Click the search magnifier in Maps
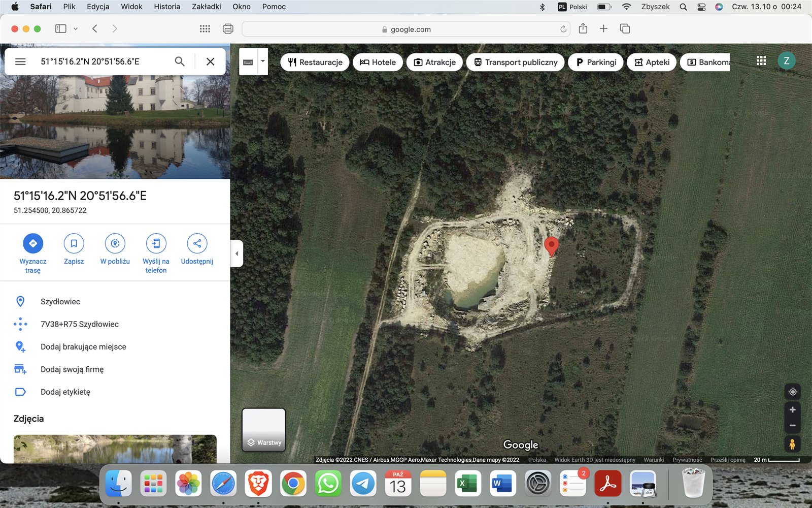Image resolution: width=812 pixels, height=508 pixels. [x=180, y=61]
